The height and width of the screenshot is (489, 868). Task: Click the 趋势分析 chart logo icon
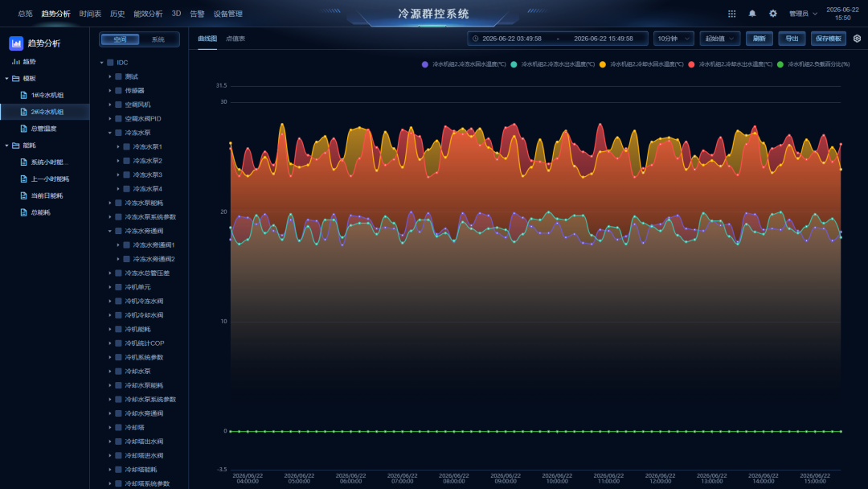(x=16, y=43)
